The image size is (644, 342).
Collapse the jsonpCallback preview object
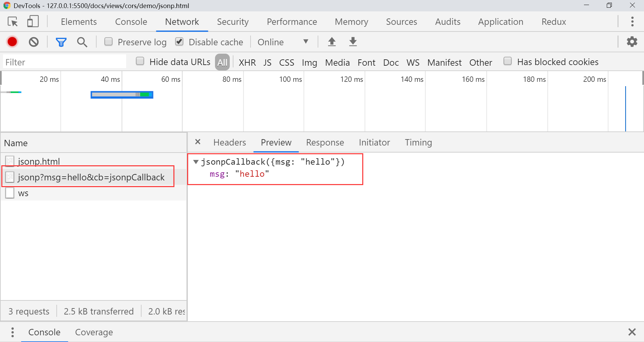click(196, 162)
